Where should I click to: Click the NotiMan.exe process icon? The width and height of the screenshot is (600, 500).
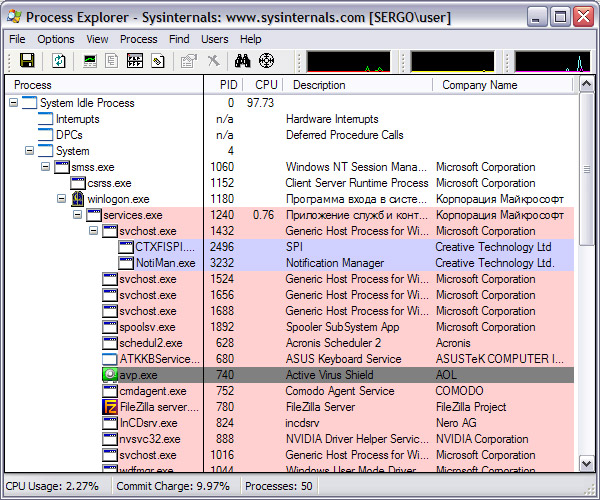pos(126,263)
